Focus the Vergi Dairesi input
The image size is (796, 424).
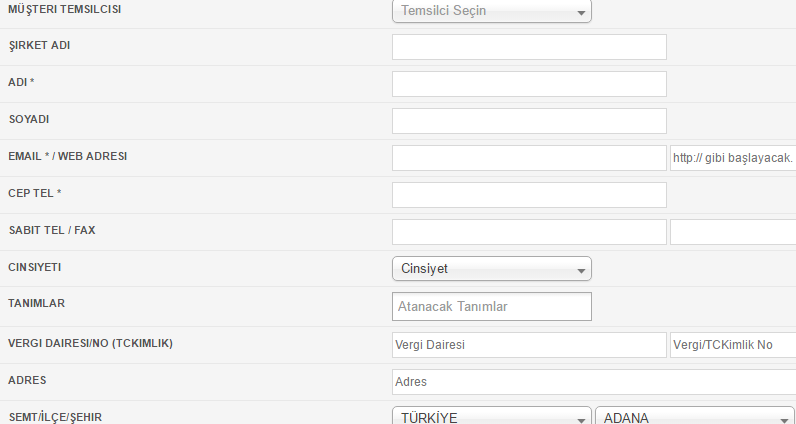pyautogui.click(x=529, y=345)
